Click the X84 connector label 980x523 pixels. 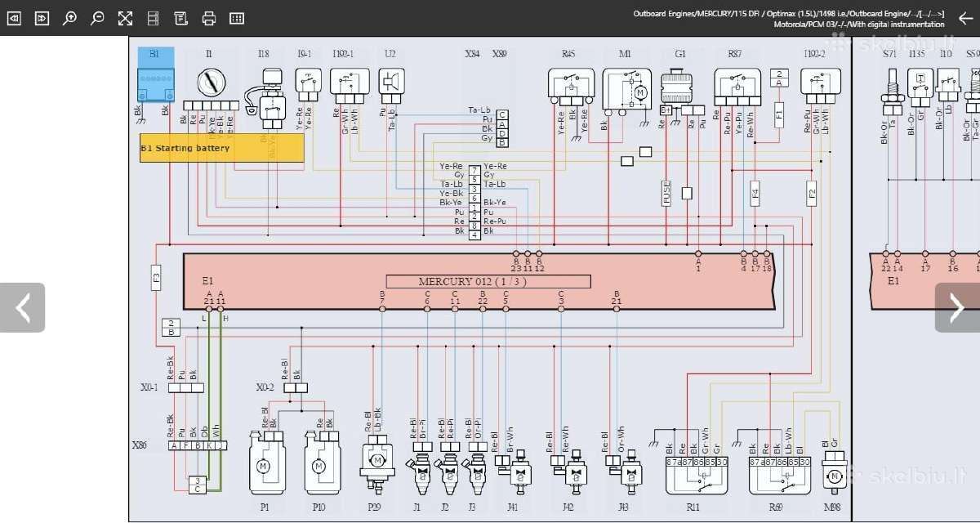472,54
